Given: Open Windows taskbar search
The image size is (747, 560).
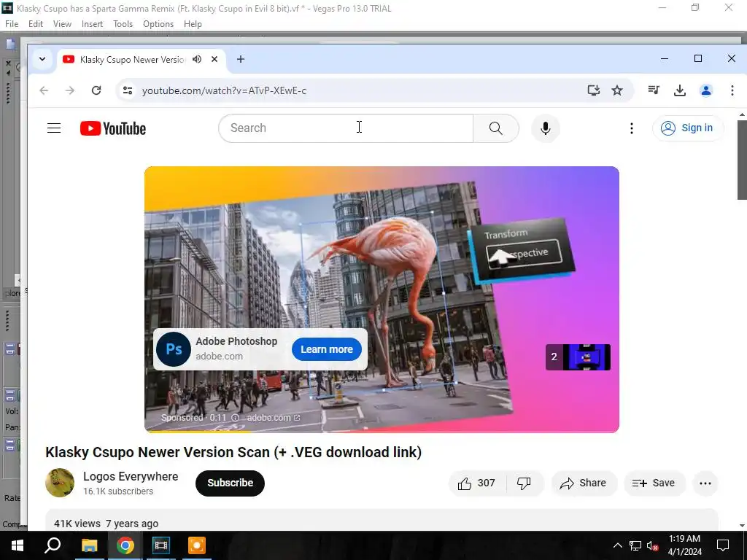Looking at the screenshot, I should (x=53, y=545).
